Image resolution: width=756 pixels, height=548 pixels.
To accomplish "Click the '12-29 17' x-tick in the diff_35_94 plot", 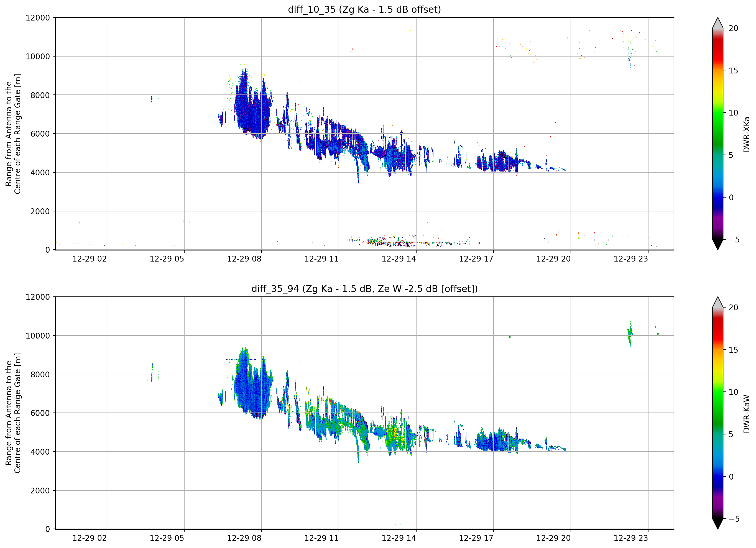I will (x=476, y=538).
